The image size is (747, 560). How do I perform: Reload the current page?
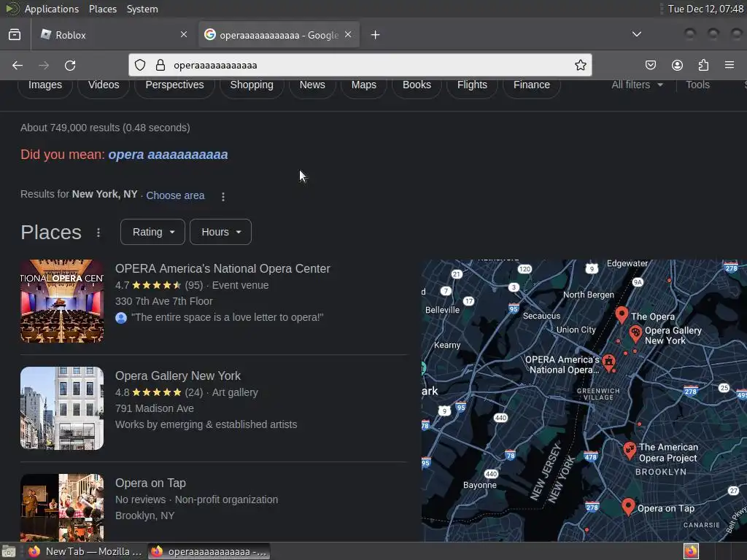click(70, 65)
